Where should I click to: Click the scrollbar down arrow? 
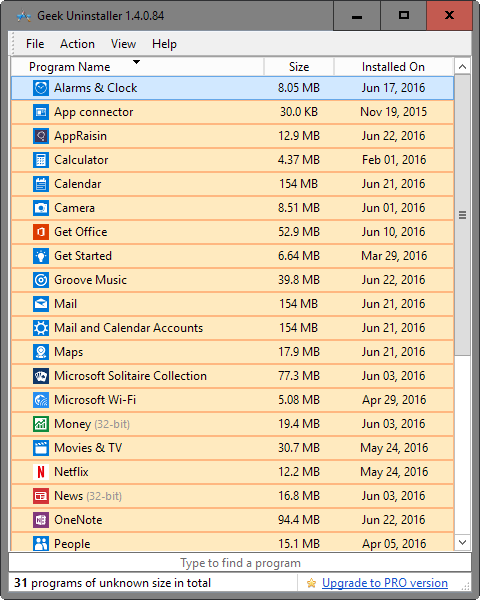pos(462,542)
